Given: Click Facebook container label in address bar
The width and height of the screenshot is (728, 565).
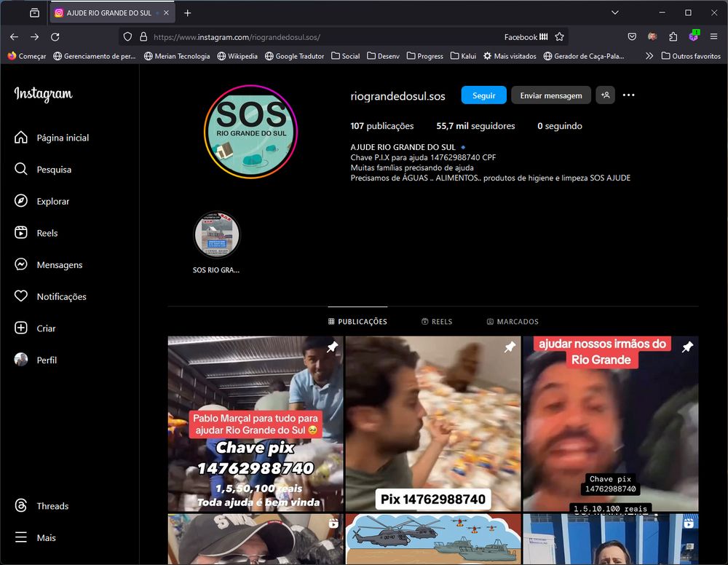Looking at the screenshot, I should pyautogui.click(x=526, y=36).
